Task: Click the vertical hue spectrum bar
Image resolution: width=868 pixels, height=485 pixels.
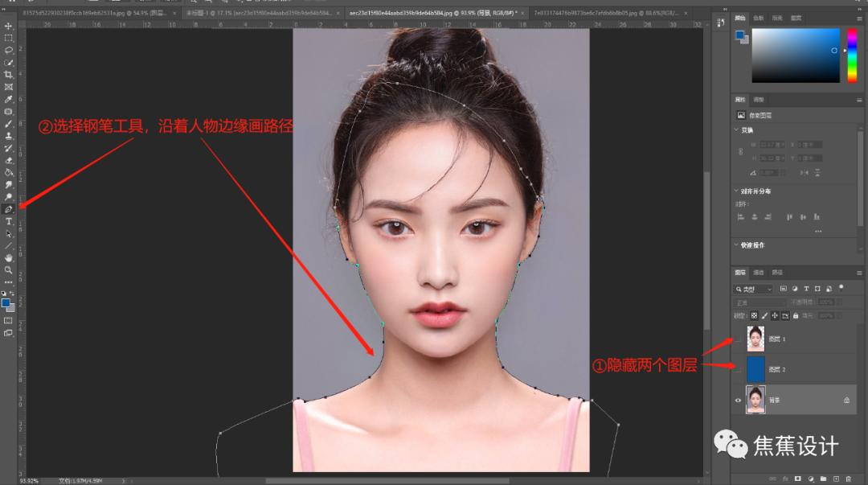Action: [852, 55]
